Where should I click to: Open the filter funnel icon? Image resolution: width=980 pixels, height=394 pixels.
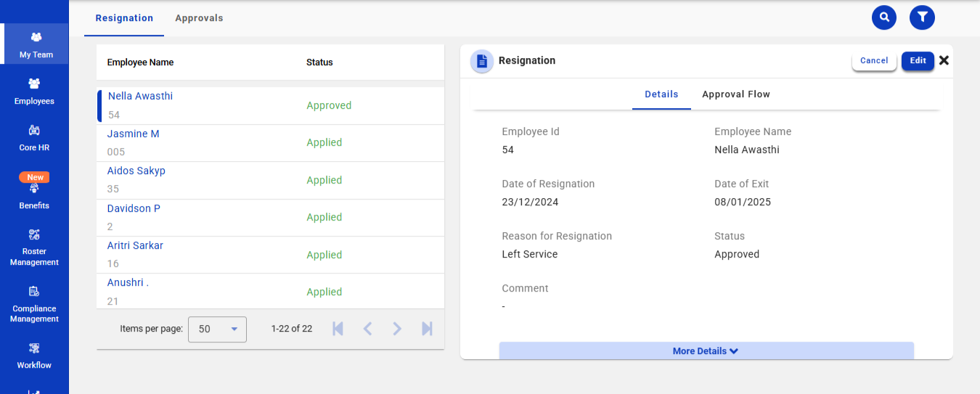pos(922,17)
